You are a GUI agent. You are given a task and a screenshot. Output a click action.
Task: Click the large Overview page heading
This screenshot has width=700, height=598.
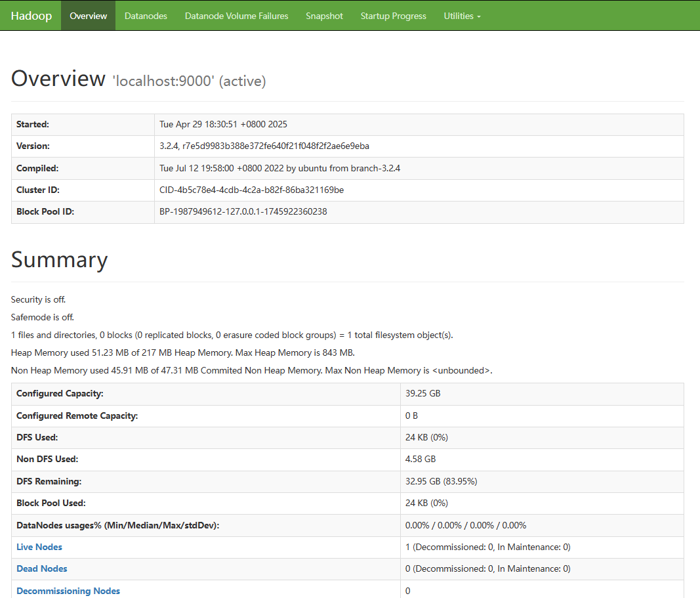[58, 79]
